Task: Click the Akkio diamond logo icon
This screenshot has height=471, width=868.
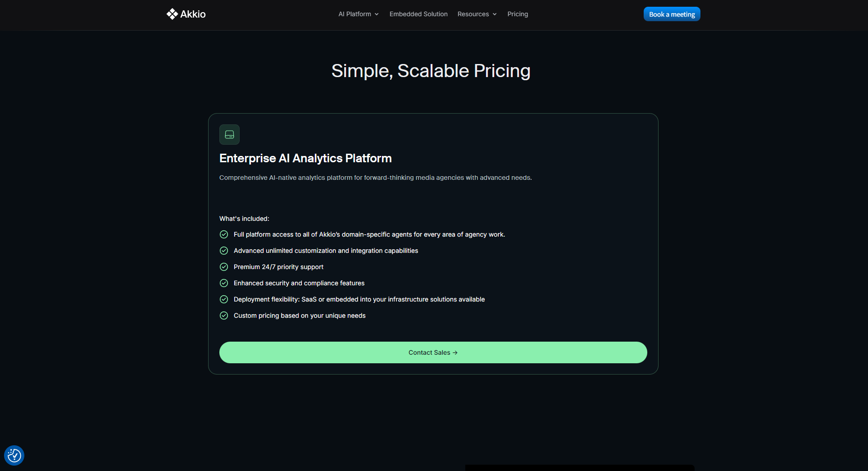Action: (172, 14)
